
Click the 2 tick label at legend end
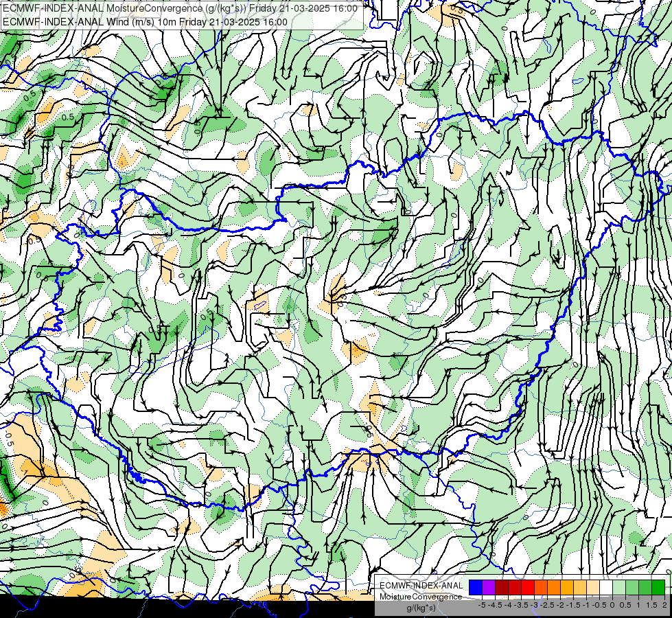pyautogui.click(x=664, y=605)
